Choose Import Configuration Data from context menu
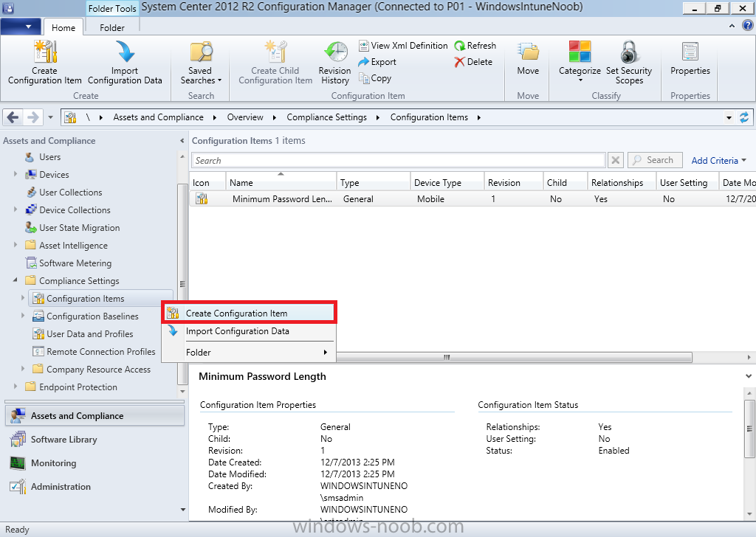Screen dimensions: 756x537 249,331
